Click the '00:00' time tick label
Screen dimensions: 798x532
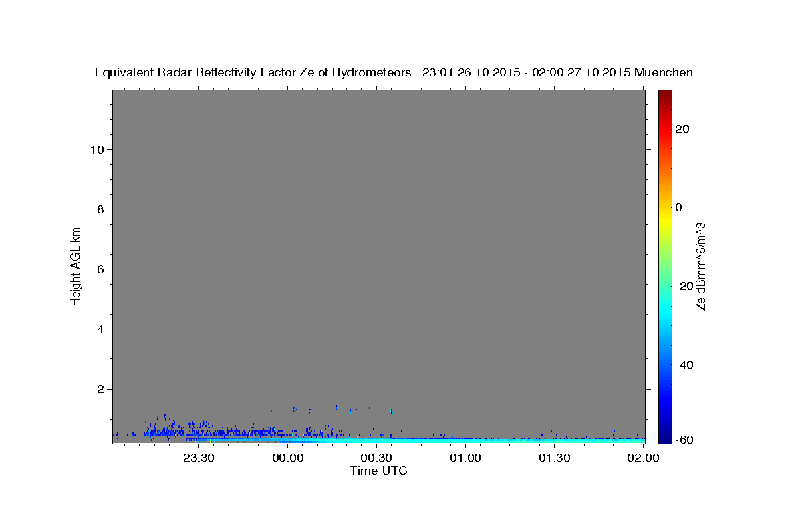[289, 458]
